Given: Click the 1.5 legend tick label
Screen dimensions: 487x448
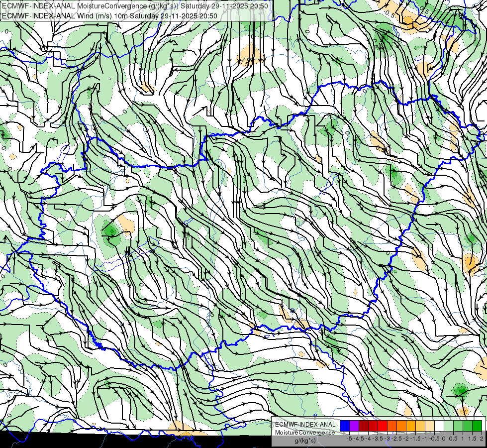Looking at the screenshot, I should 472,439.
